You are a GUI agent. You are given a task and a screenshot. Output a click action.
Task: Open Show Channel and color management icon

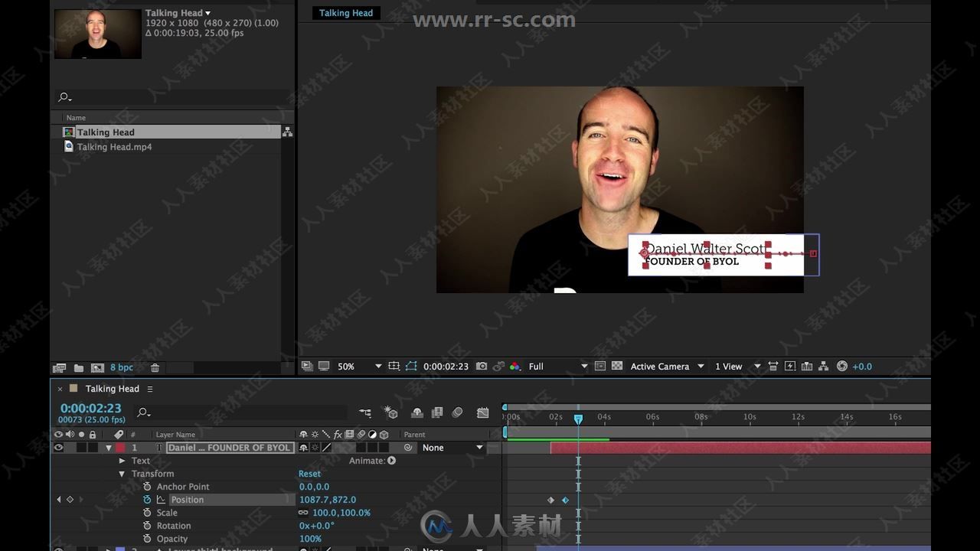[515, 367]
